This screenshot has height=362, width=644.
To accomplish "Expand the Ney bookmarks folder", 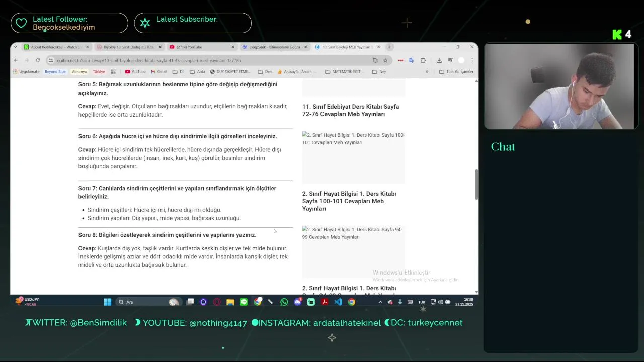I will (379, 72).
